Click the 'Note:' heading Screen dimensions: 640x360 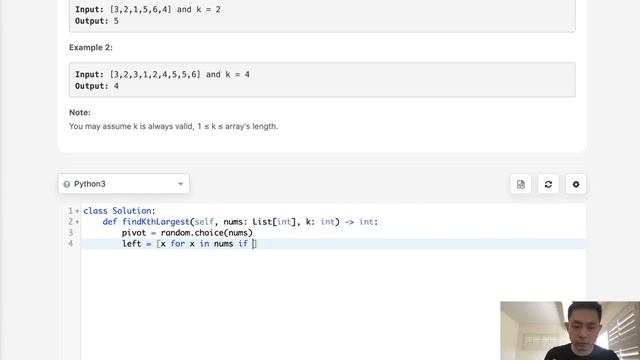coord(80,112)
